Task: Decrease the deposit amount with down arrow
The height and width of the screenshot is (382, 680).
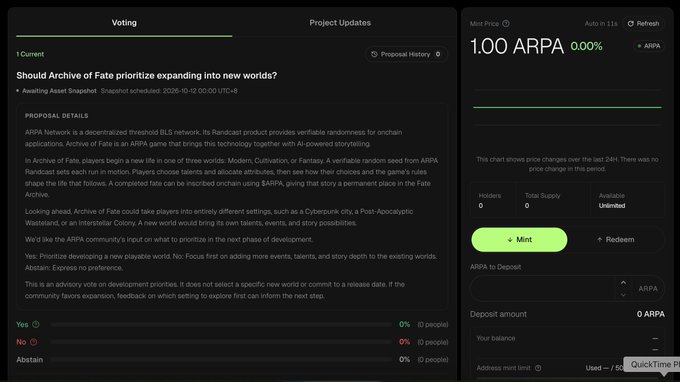Action: point(623,295)
